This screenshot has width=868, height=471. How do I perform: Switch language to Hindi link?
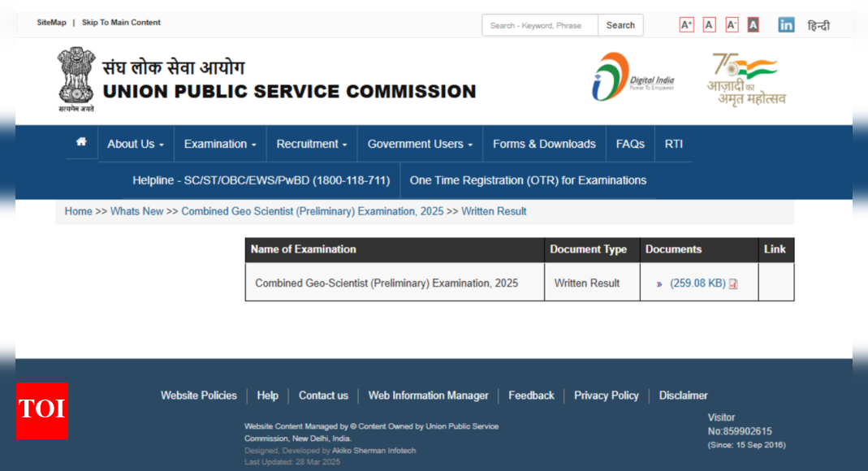818,26
